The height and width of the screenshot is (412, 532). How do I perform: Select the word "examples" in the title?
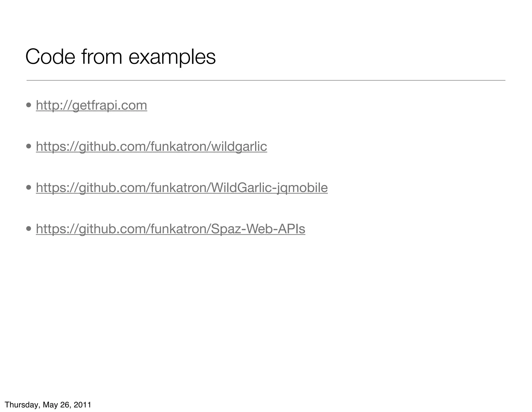[172, 57]
